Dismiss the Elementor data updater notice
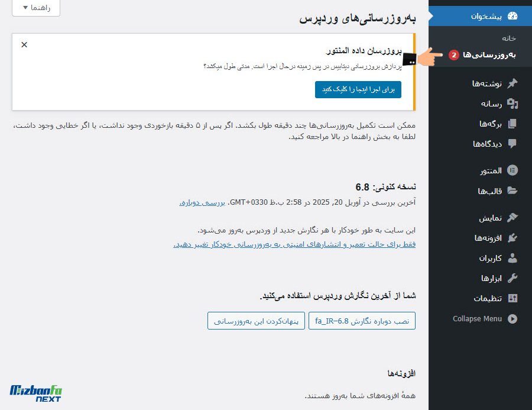The width and height of the screenshot is (532, 410). tap(24, 44)
